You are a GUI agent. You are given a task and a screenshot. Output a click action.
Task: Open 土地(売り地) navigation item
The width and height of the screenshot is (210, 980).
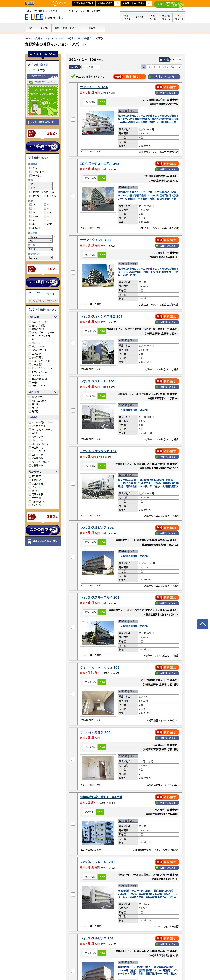pos(152,17)
